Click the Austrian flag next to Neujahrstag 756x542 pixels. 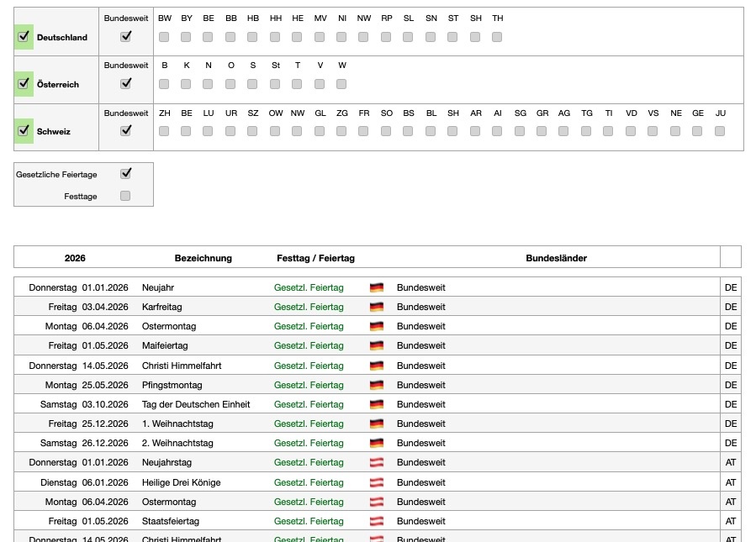point(377,462)
